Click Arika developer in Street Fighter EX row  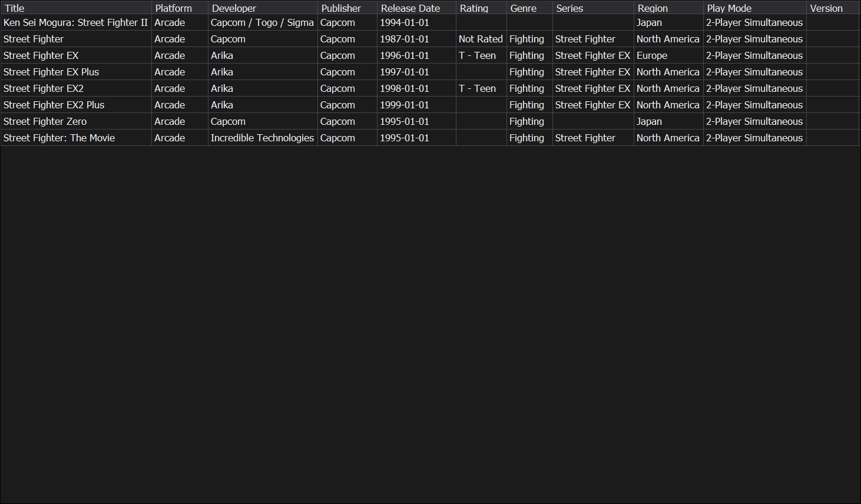pos(263,55)
